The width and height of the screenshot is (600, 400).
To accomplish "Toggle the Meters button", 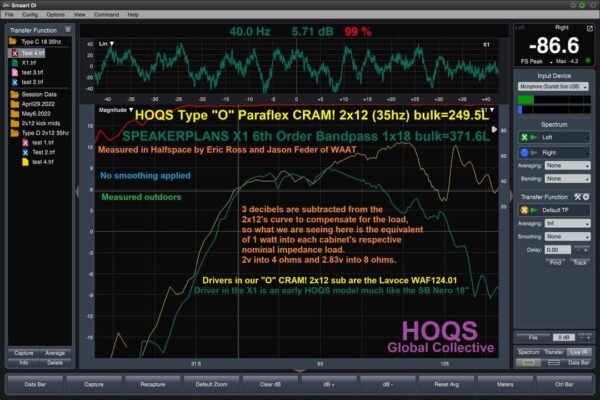I will click(x=505, y=384).
